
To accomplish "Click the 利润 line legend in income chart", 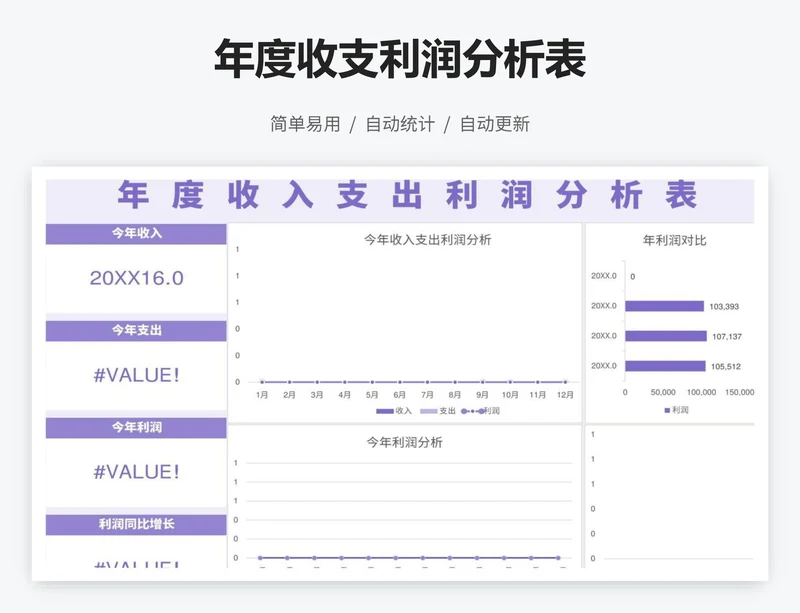I will pos(480,411).
